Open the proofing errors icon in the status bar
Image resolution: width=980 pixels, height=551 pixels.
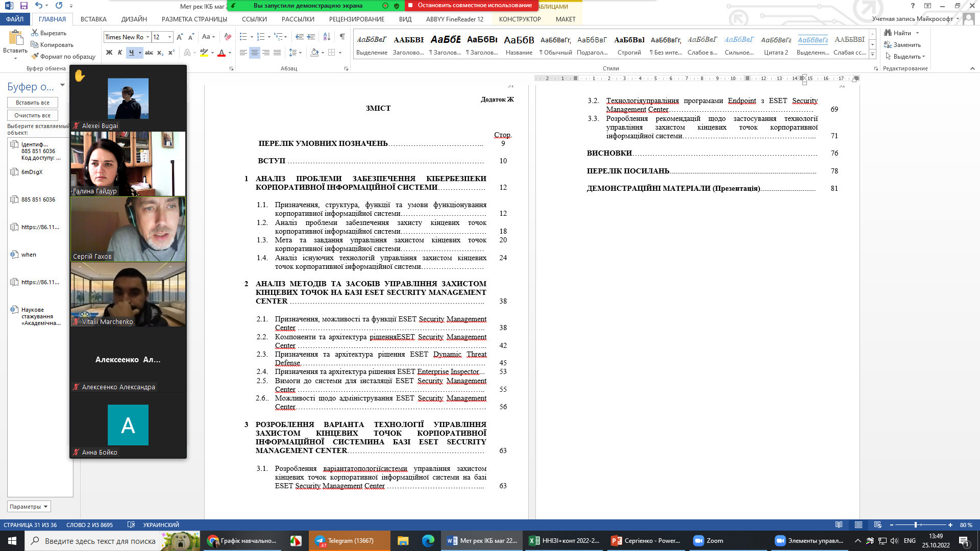131,524
